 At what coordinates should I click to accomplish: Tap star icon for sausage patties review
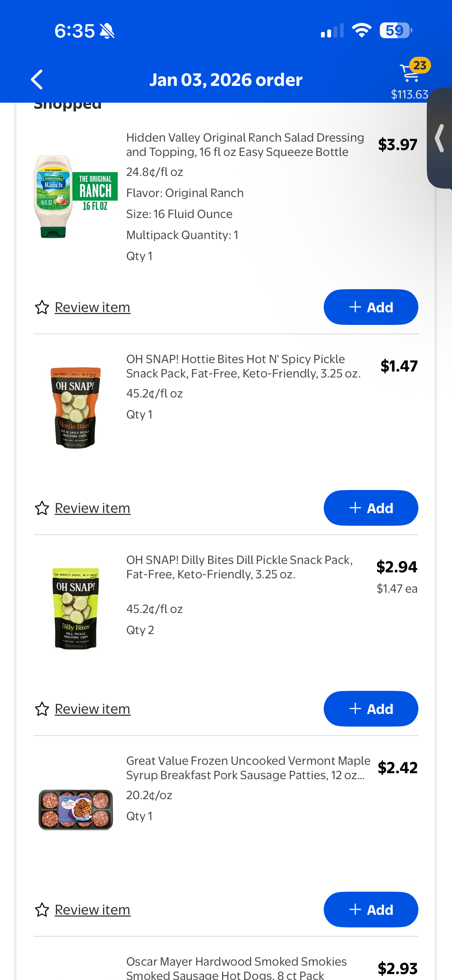click(42, 910)
